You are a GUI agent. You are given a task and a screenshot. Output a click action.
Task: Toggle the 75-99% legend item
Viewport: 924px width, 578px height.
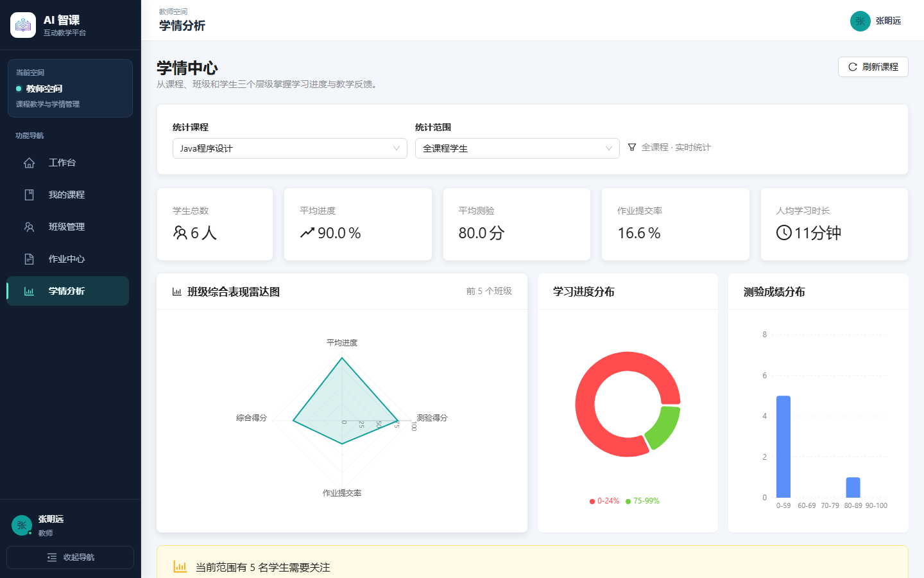point(642,501)
